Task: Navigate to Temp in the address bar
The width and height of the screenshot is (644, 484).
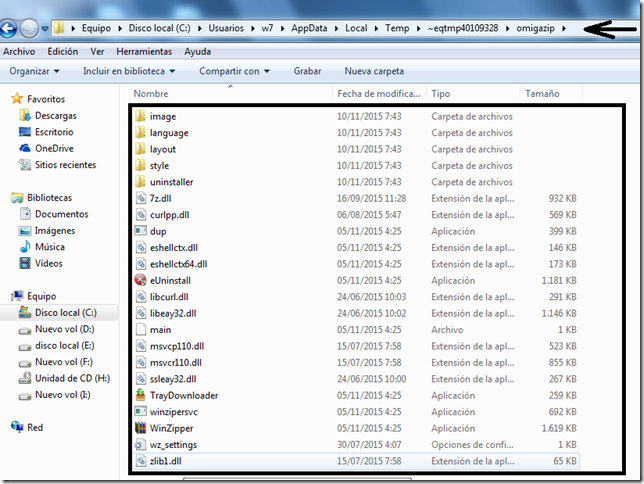Action: (397, 28)
